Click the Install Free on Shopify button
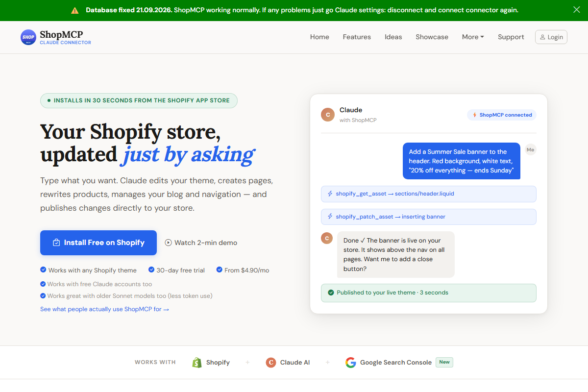Viewport: 588px width, 392px height. (x=98, y=243)
